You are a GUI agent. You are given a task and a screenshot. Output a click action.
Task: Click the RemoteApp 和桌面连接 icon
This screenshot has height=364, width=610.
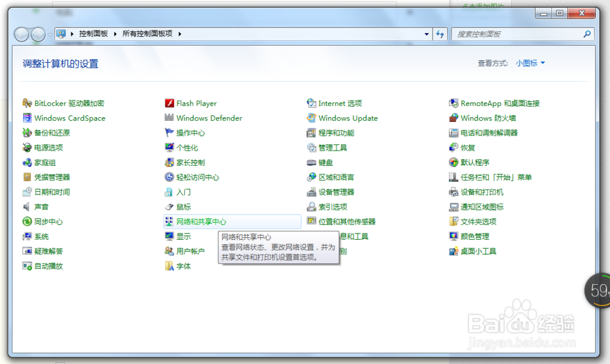click(x=454, y=103)
